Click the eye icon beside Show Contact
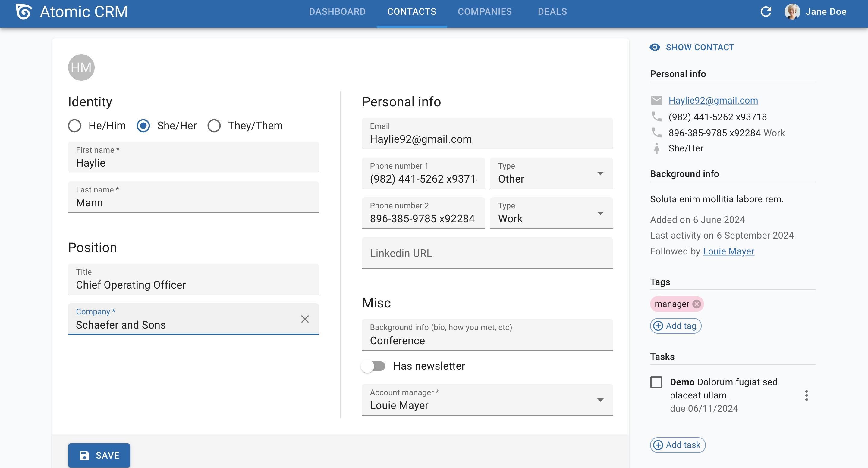868x468 pixels. point(655,48)
